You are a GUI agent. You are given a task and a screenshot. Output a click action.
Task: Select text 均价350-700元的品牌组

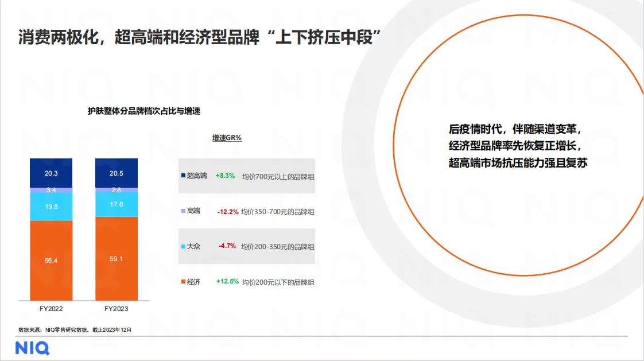pos(278,212)
